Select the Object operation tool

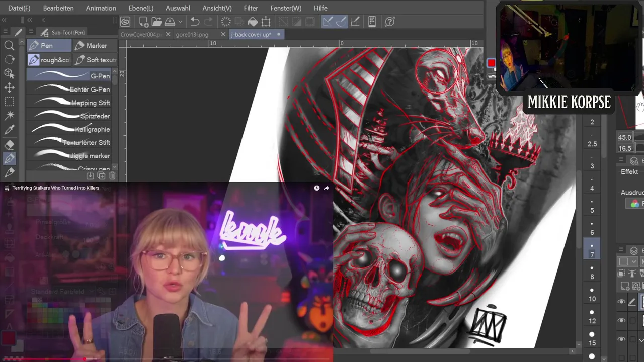pyautogui.click(x=9, y=74)
